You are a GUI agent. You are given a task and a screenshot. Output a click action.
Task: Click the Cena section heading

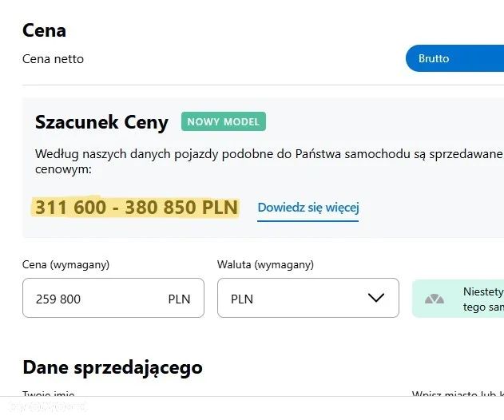click(x=44, y=30)
